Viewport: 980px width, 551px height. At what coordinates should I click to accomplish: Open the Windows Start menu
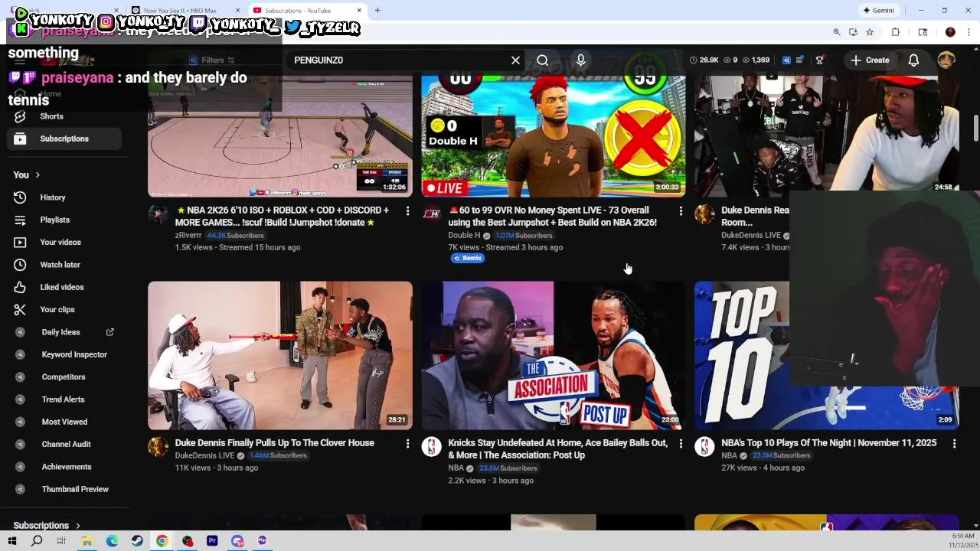12,541
